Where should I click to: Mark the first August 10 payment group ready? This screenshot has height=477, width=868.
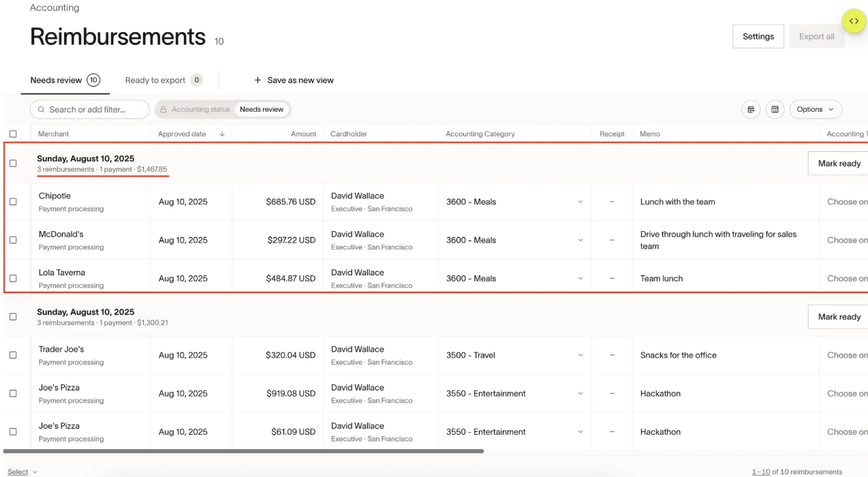tap(839, 163)
